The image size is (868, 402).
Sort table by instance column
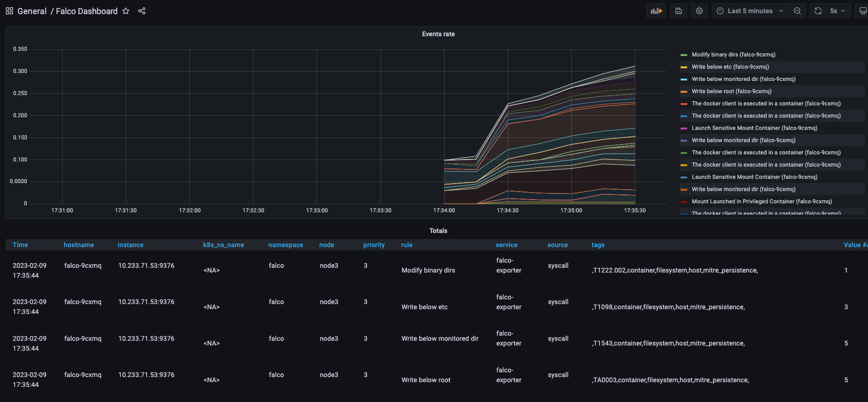tap(130, 245)
